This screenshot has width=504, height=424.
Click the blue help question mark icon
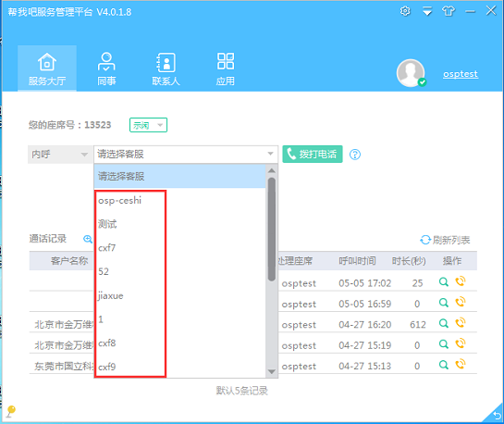point(355,155)
